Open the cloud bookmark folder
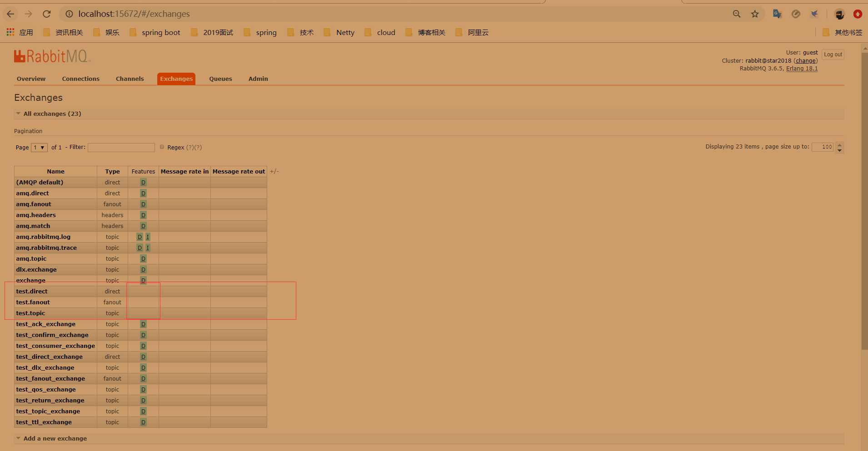868x451 pixels. click(x=380, y=32)
